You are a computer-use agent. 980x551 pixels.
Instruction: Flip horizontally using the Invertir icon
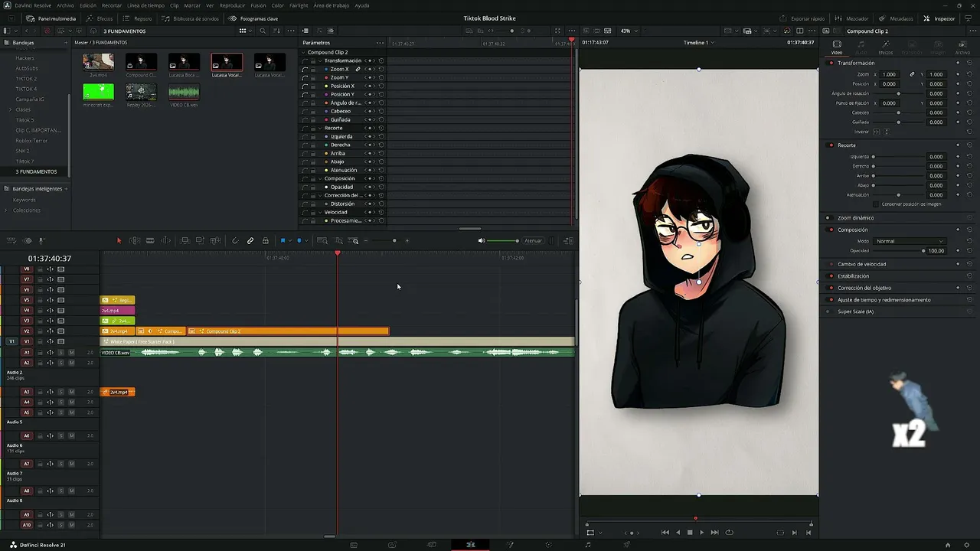pyautogui.click(x=877, y=132)
